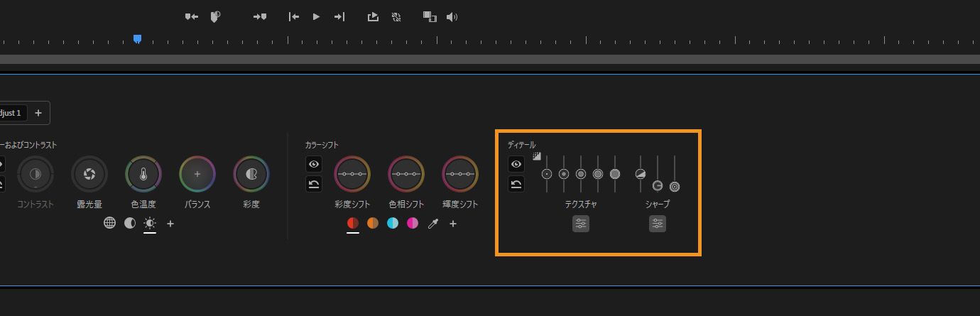Click the ディテール section title
Screen dimensions: 980x316
(x=522, y=145)
